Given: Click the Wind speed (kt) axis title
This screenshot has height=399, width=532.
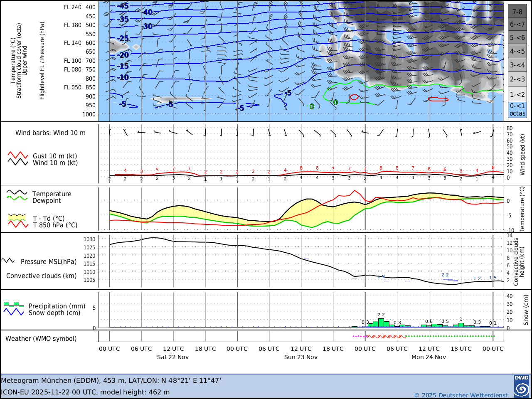Looking at the screenshot, I should (x=523, y=154).
